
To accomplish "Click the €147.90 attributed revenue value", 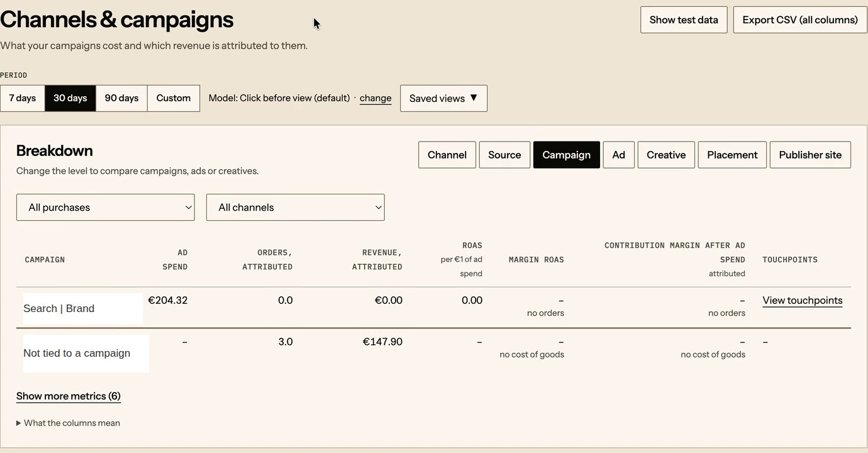I will (x=382, y=342).
